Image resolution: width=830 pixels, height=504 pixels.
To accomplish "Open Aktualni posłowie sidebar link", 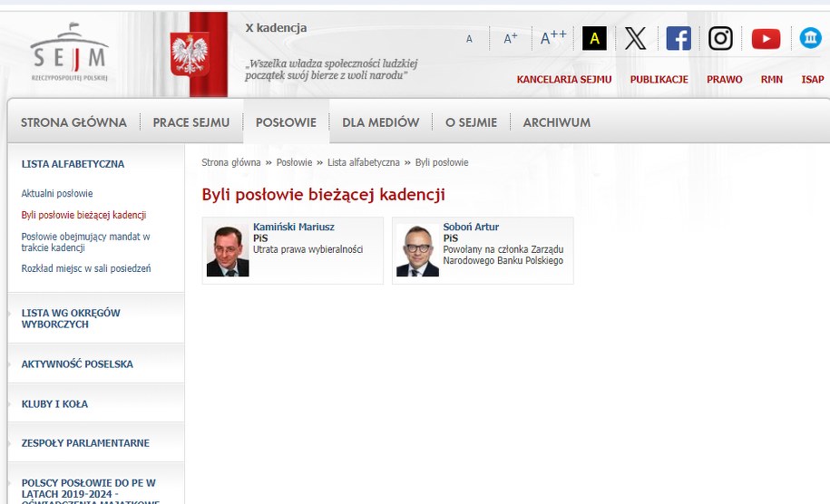I will click(56, 194).
